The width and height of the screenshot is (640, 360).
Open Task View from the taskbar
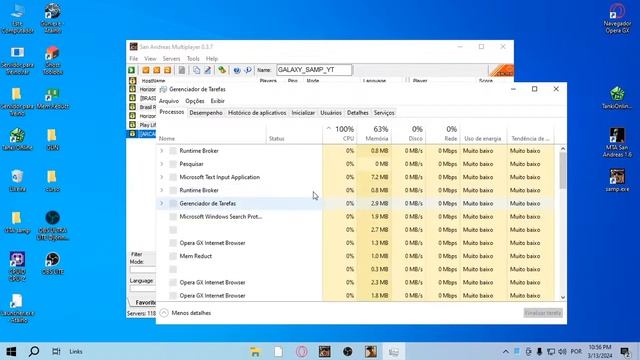[x=56, y=351]
